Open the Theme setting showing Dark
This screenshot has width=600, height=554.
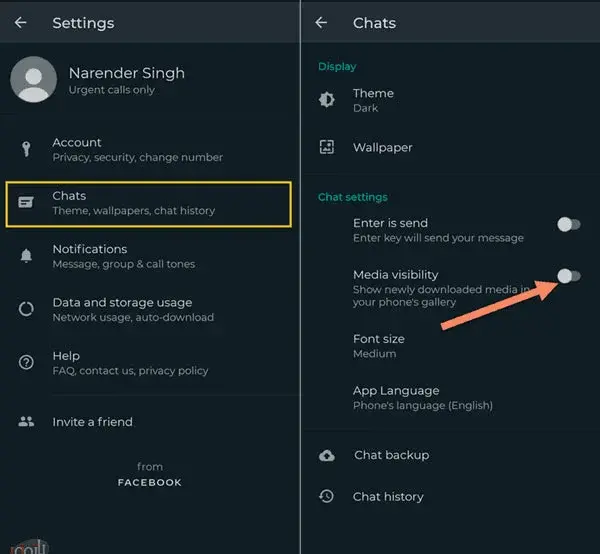point(450,100)
